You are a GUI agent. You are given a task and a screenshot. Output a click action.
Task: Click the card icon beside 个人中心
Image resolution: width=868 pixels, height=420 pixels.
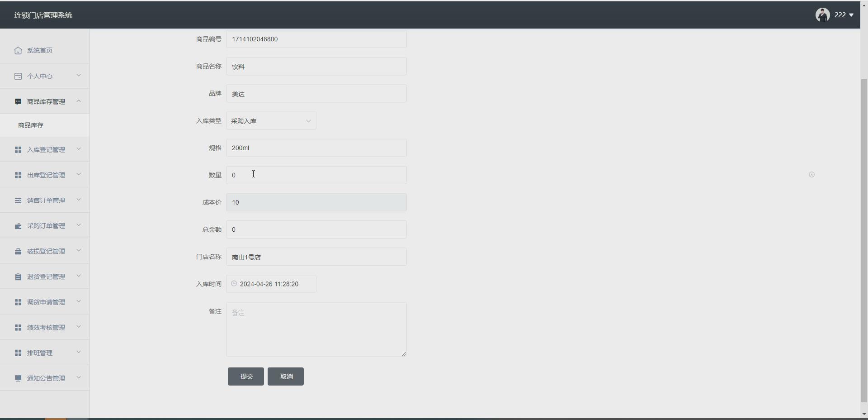click(x=18, y=76)
